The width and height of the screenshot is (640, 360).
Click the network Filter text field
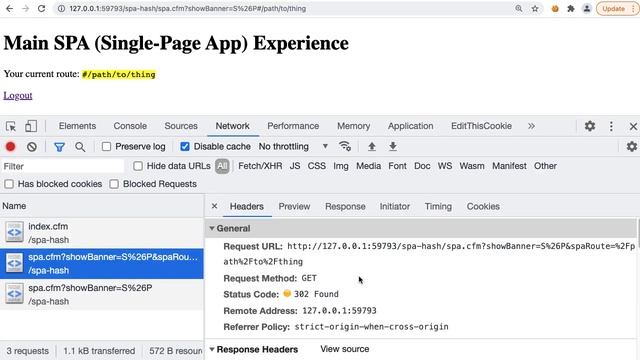click(x=62, y=166)
